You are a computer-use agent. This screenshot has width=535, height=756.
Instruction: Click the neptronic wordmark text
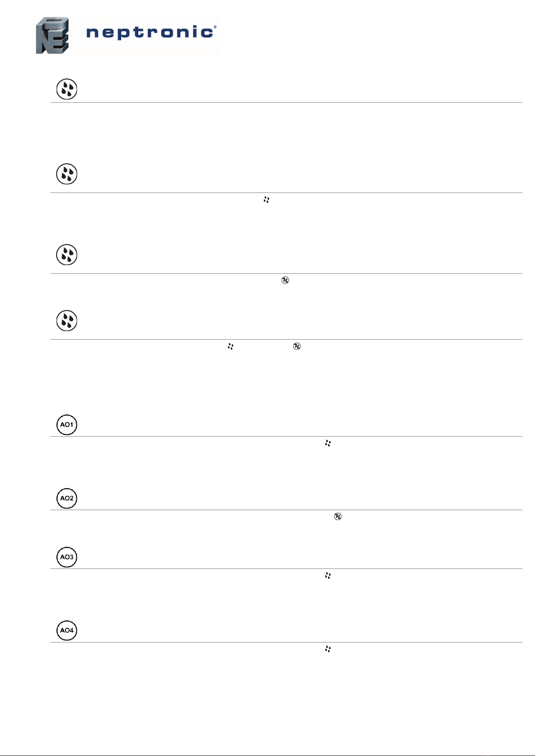click(149, 33)
